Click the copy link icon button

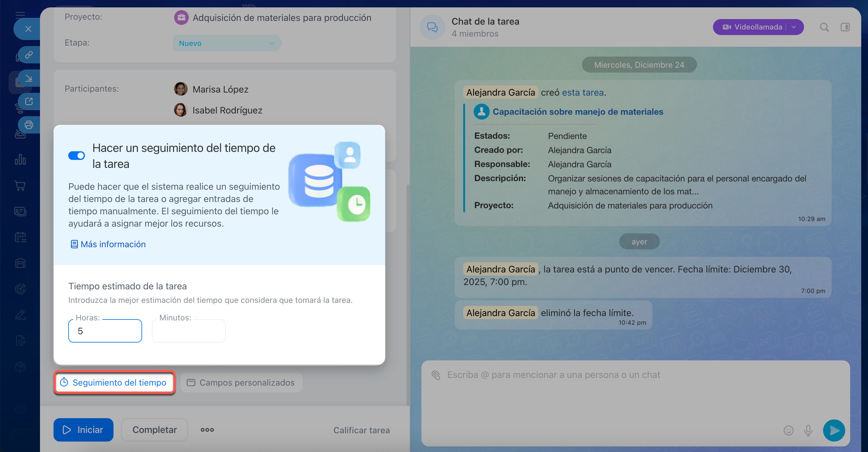coord(29,54)
